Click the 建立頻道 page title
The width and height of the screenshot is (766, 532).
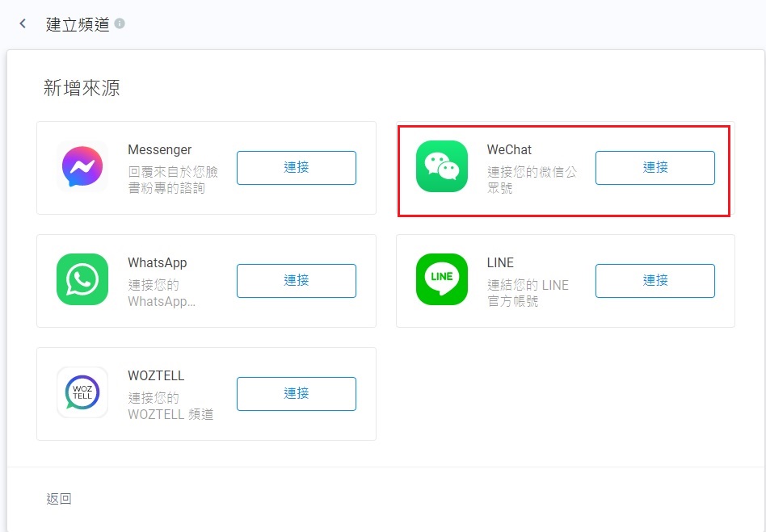[78, 24]
